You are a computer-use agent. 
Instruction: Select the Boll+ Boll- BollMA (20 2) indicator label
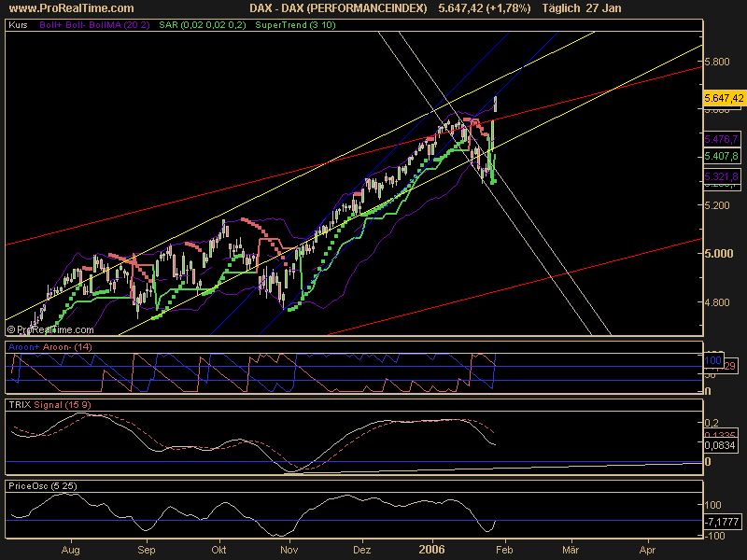click(x=95, y=25)
